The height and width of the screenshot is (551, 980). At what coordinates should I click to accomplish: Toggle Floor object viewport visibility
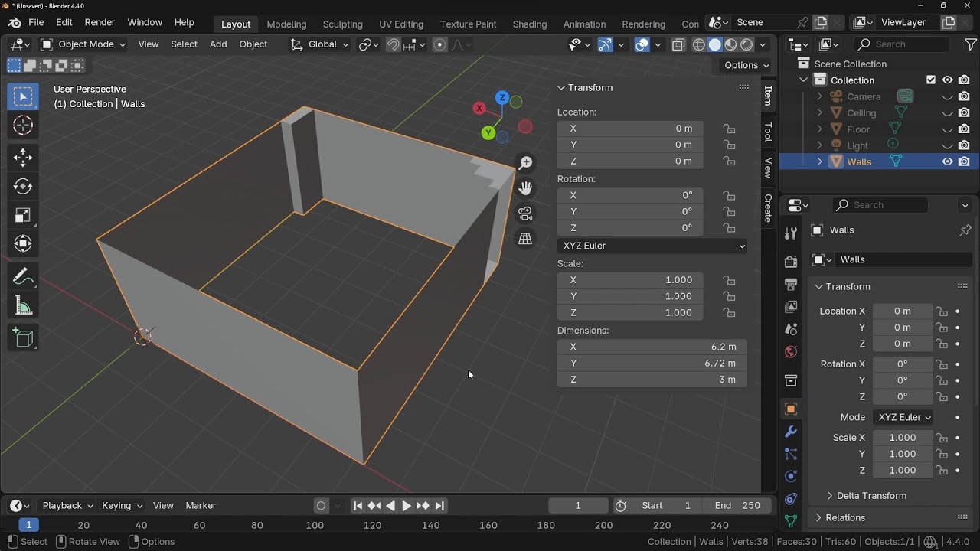[947, 129]
